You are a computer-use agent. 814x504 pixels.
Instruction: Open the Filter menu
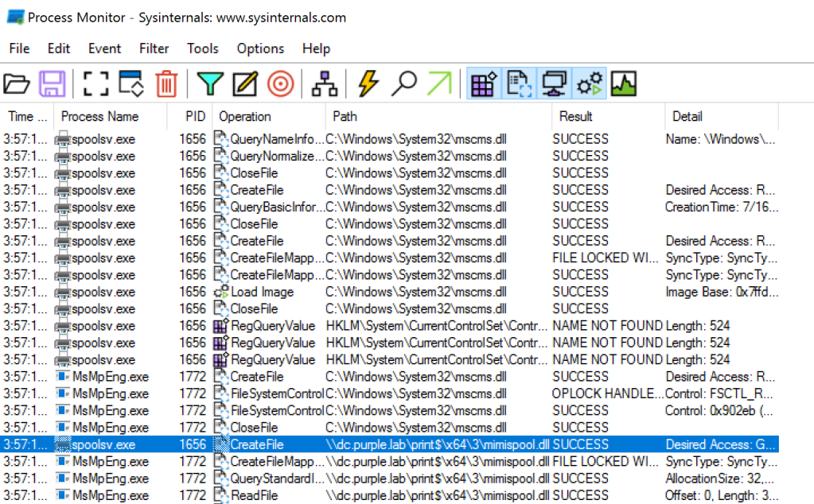[154, 48]
